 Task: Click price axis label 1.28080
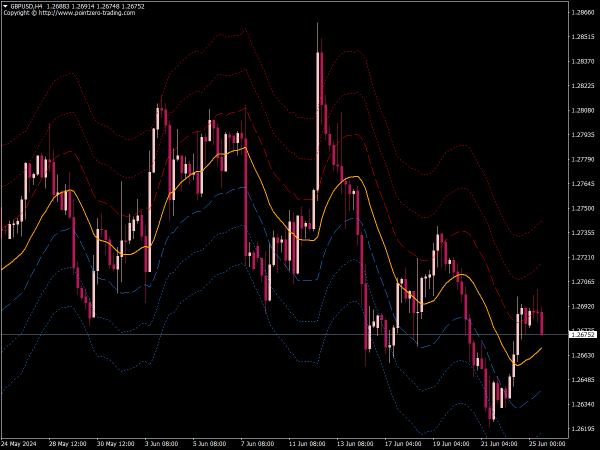pyautogui.click(x=583, y=110)
